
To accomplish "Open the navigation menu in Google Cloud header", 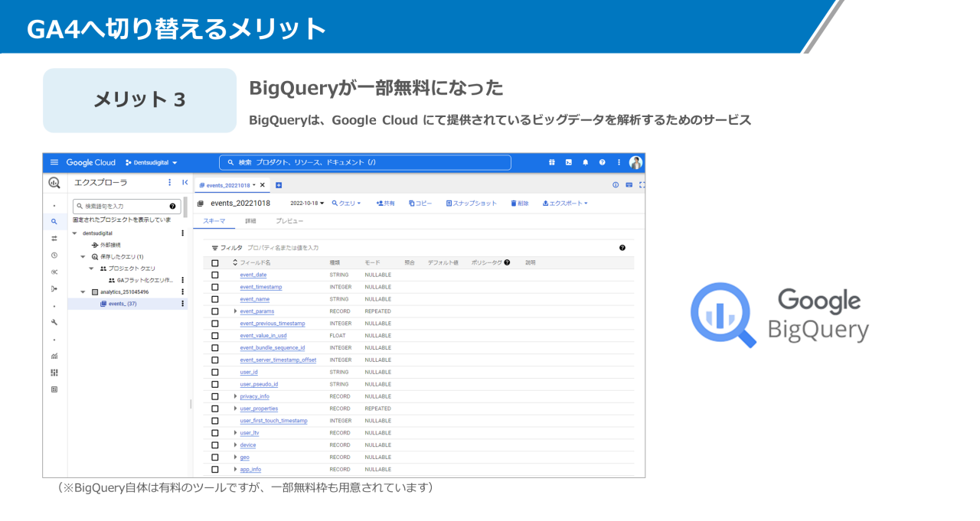I will click(x=55, y=161).
